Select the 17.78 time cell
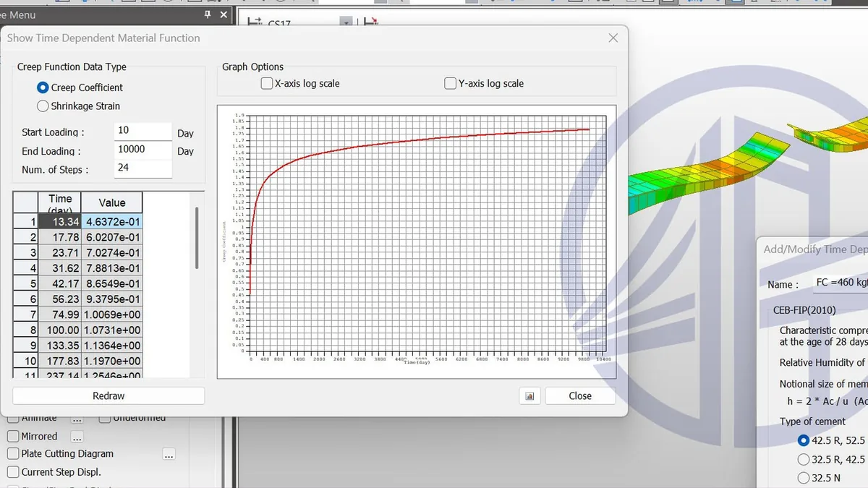This screenshot has width=868, height=488. 60,237
